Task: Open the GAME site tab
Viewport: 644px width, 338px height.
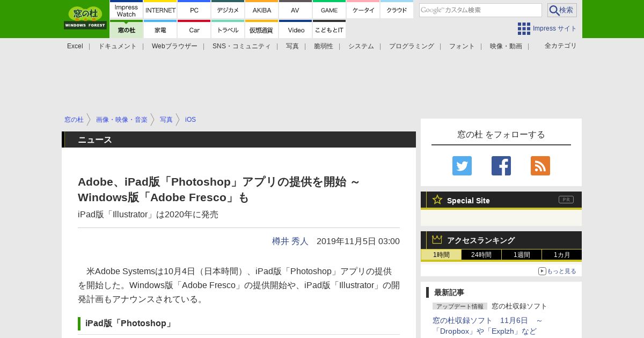Action: [x=329, y=10]
